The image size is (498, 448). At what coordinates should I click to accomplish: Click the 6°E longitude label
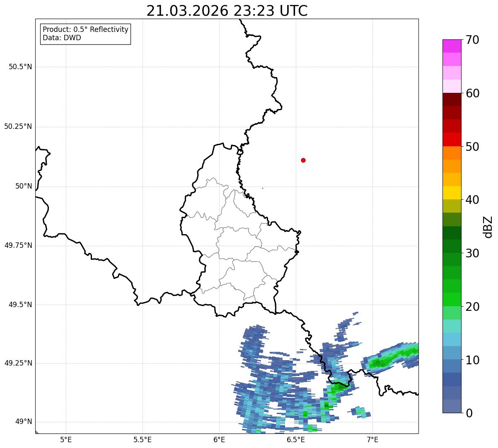coord(219,439)
